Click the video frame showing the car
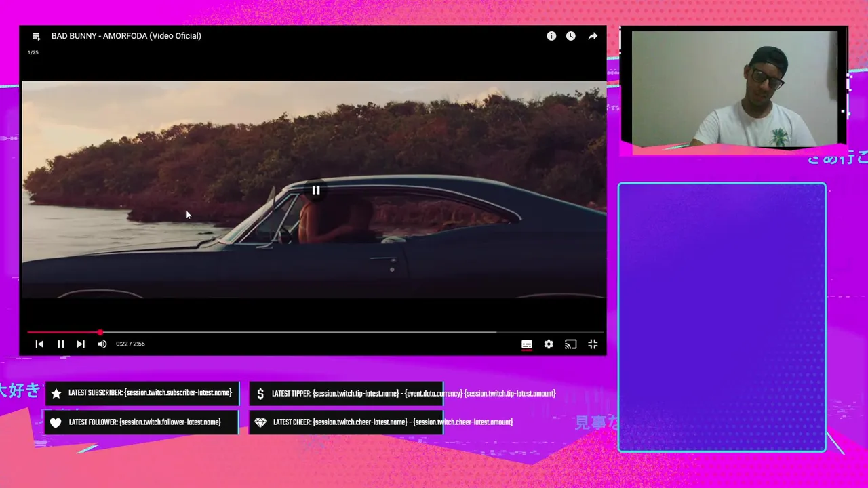The image size is (868, 488). pos(314,190)
